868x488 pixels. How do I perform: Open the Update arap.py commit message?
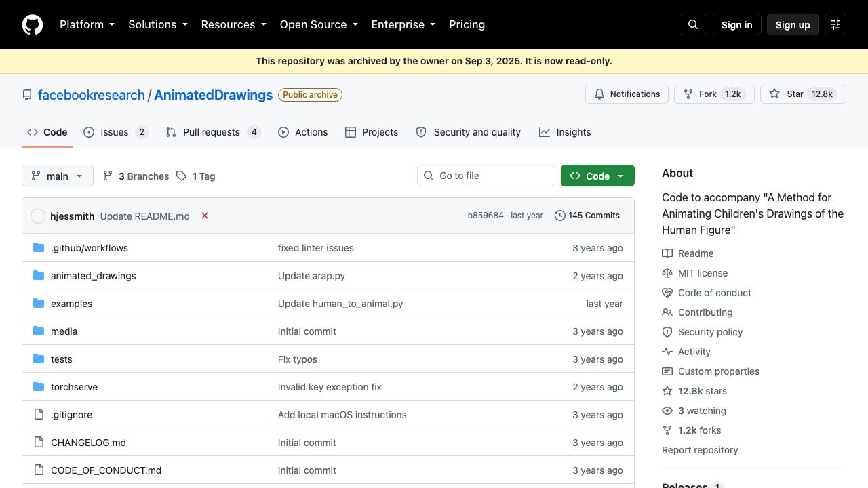311,276
